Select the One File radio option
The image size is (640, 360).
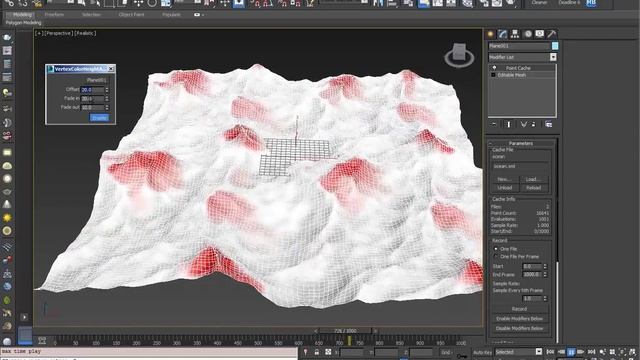(x=496, y=249)
